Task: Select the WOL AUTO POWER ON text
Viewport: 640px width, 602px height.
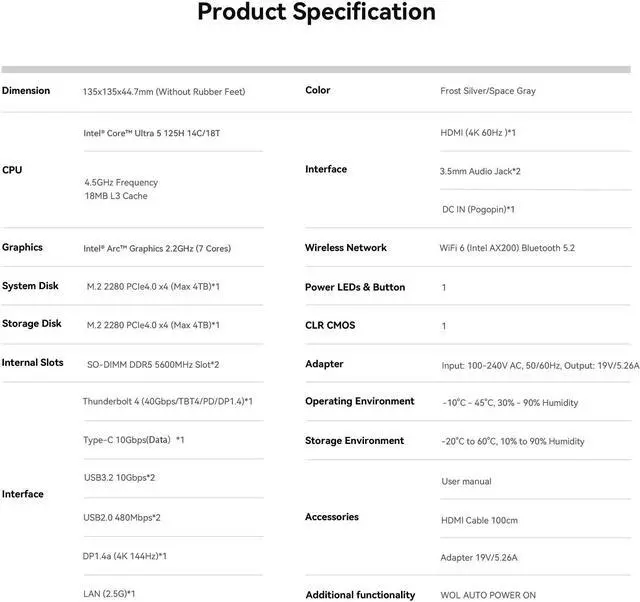Action: tap(488, 595)
